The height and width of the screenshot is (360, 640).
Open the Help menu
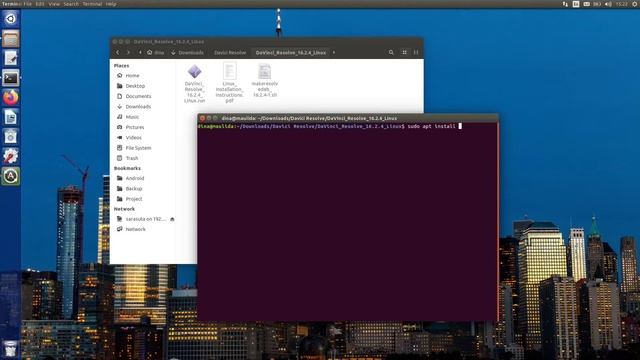point(111,4)
